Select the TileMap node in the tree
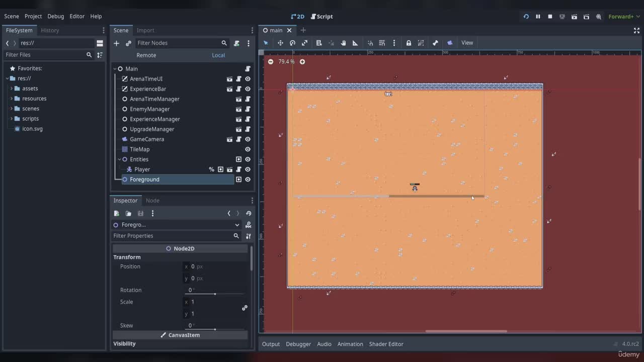The height and width of the screenshot is (362, 644). tap(139, 149)
